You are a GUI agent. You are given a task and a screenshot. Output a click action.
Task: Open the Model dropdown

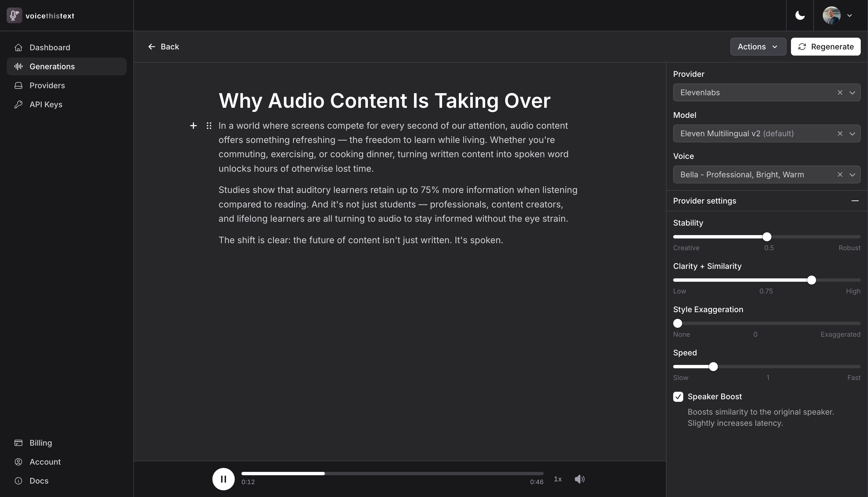pos(853,133)
